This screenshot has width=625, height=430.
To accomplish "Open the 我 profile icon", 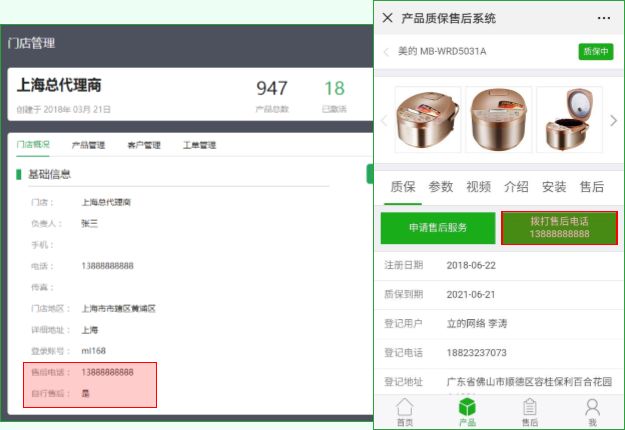I will 592,411.
